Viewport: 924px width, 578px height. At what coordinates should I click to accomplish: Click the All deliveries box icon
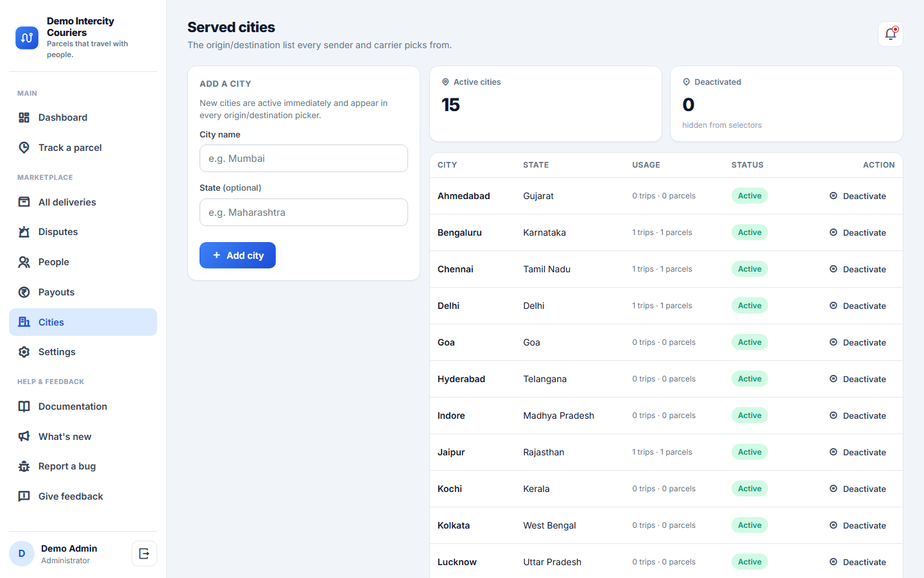[24, 202]
